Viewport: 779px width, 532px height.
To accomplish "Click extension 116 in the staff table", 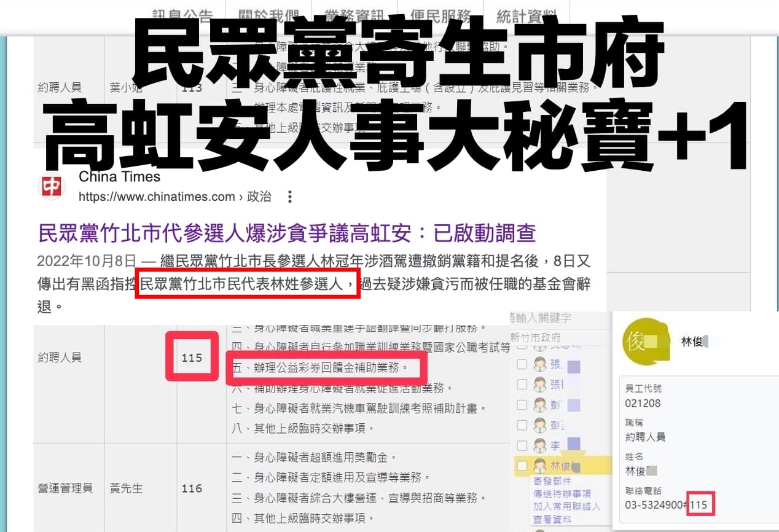I will tap(192, 488).
